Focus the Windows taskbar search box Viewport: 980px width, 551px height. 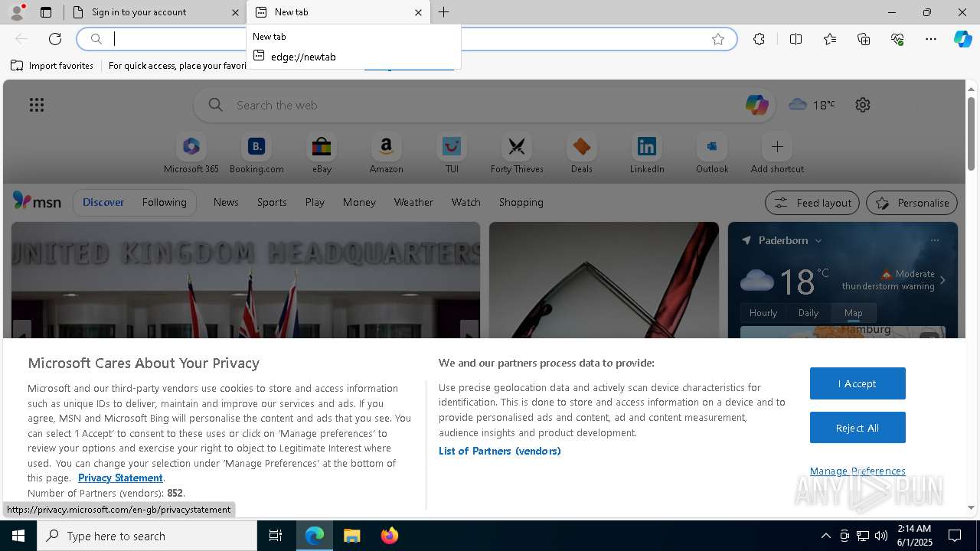point(147,536)
